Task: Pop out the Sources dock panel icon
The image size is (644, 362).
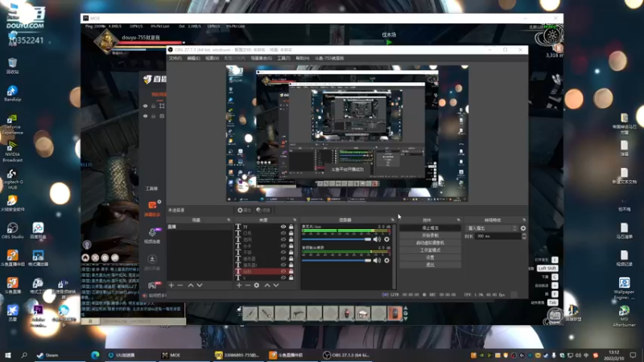Action: pos(295,220)
